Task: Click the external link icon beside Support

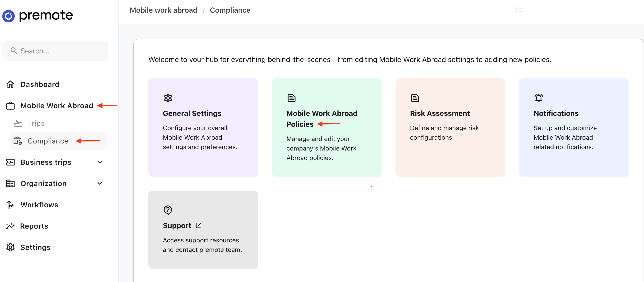Action: coord(198,225)
